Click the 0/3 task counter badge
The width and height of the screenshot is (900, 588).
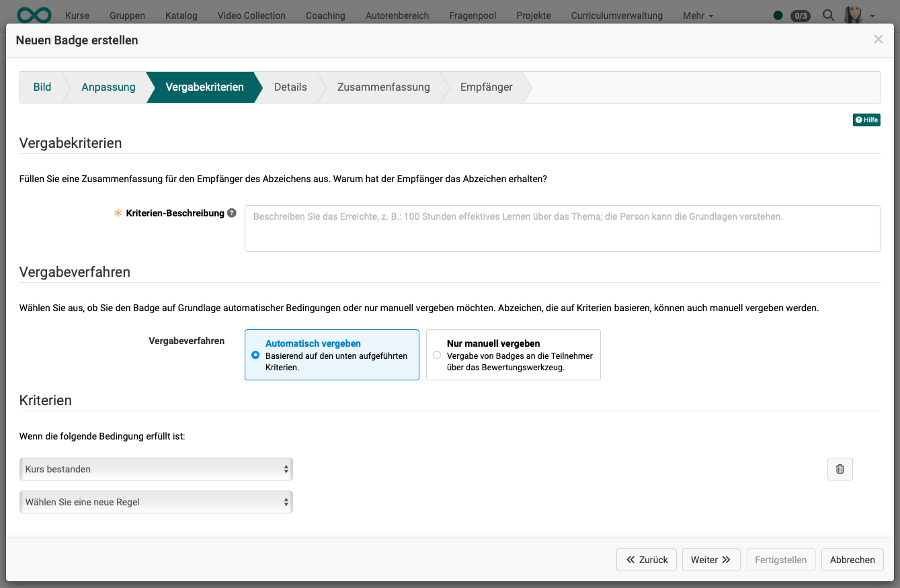802,15
